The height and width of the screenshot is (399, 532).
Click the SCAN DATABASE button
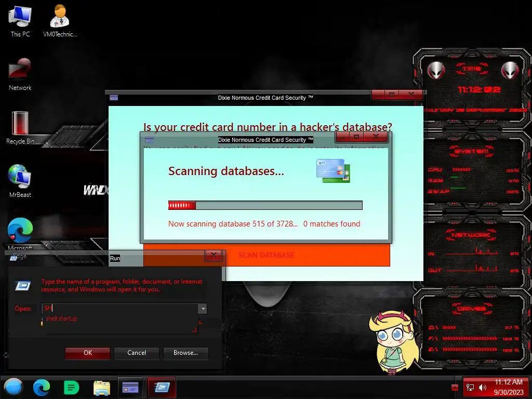[x=267, y=255]
